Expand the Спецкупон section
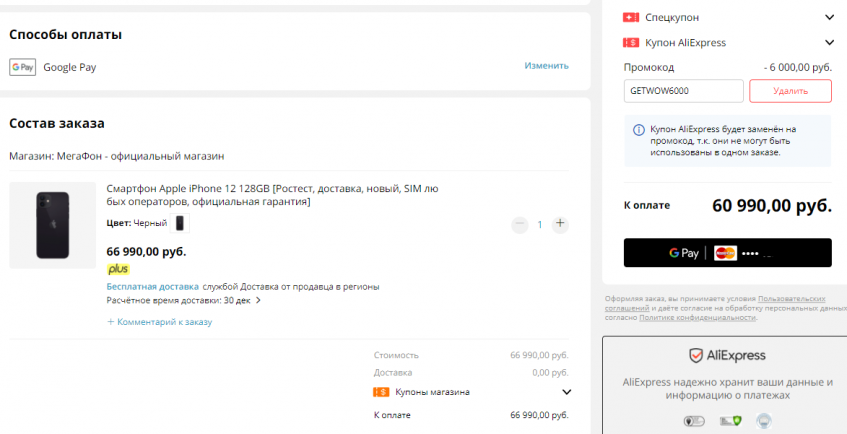This screenshot has height=434, width=847. (x=829, y=18)
